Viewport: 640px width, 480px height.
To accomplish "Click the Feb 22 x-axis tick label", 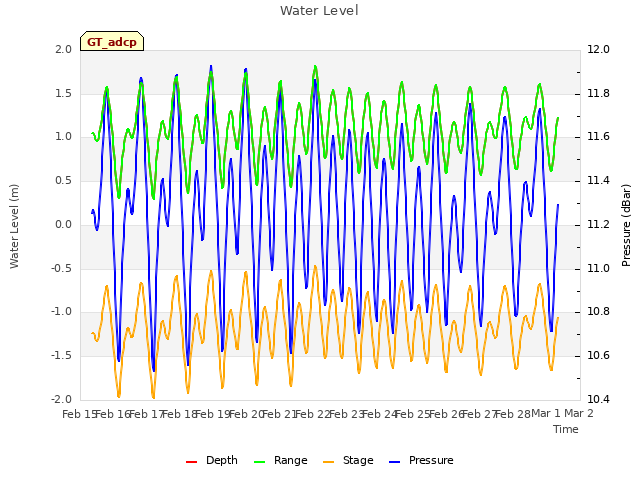I will tap(312, 414).
